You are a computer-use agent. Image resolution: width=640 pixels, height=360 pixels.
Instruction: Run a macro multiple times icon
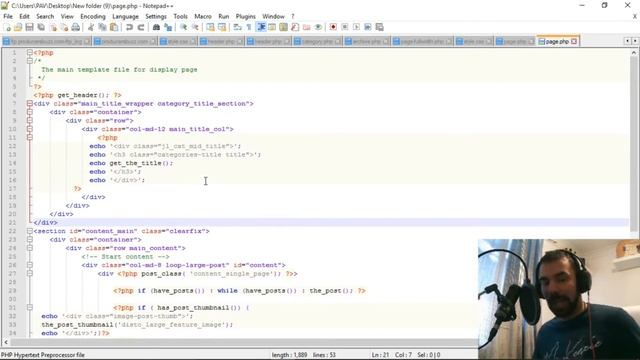pos(368,27)
